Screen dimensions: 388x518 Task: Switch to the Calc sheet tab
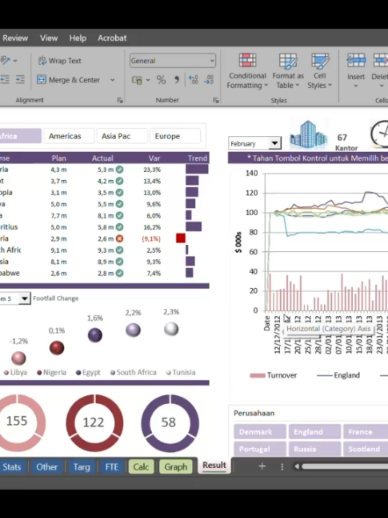click(x=141, y=467)
